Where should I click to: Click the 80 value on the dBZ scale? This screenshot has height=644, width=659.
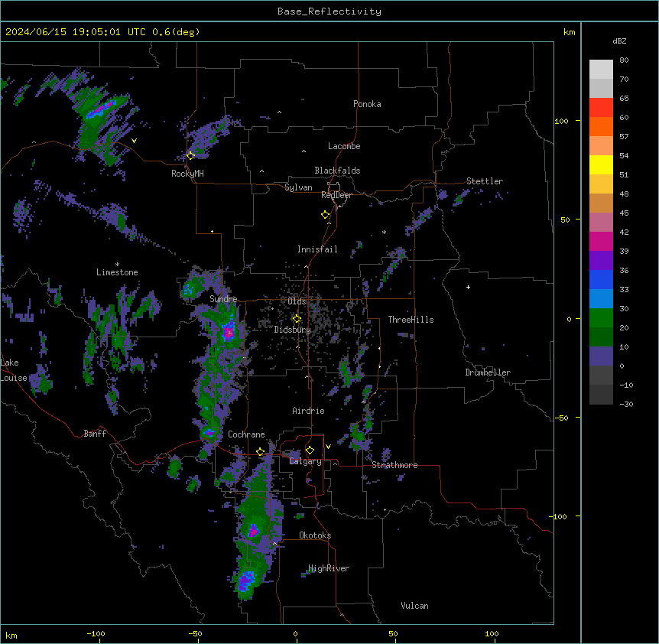pos(624,60)
